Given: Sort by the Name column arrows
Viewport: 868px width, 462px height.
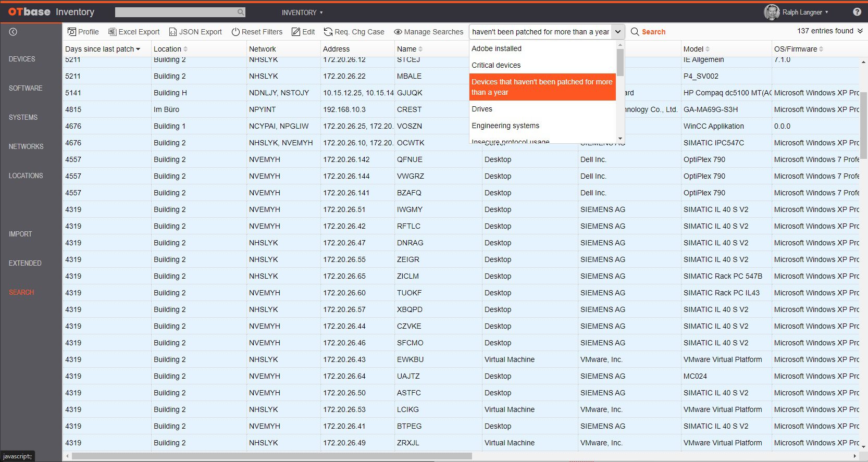Looking at the screenshot, I should (420, 49).
